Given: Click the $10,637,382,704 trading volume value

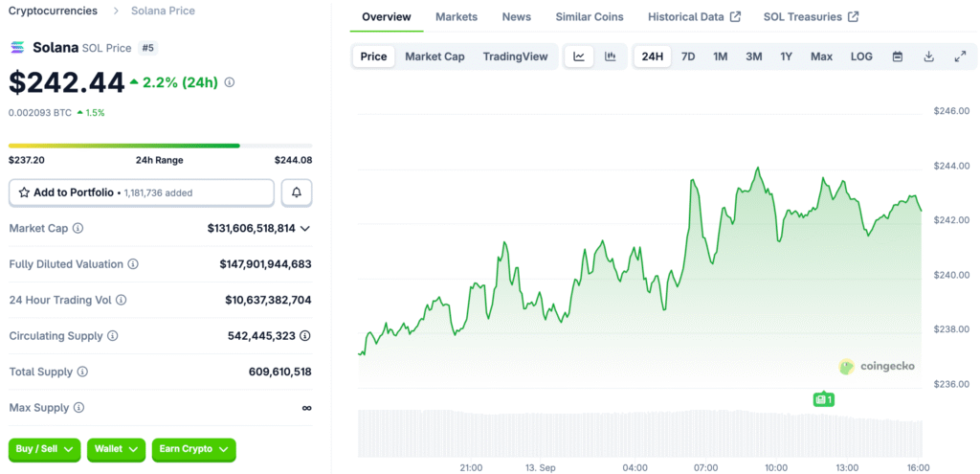Looking at the screenshot, I should coord(268,300).
